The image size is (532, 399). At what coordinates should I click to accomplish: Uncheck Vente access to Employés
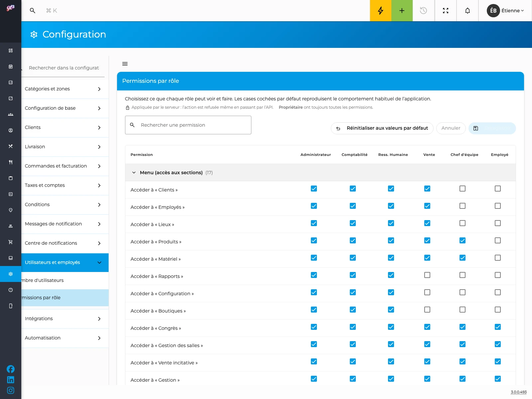click(427, 206)
